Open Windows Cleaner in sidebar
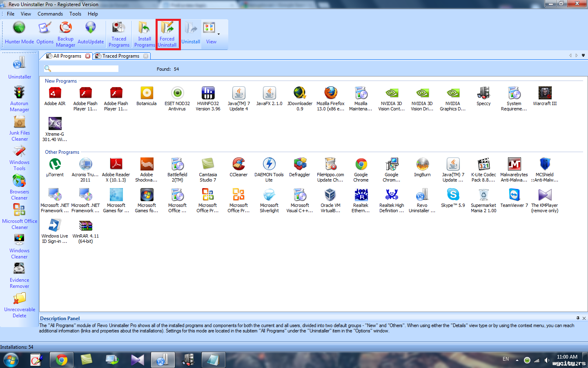 tap(20, 246)
